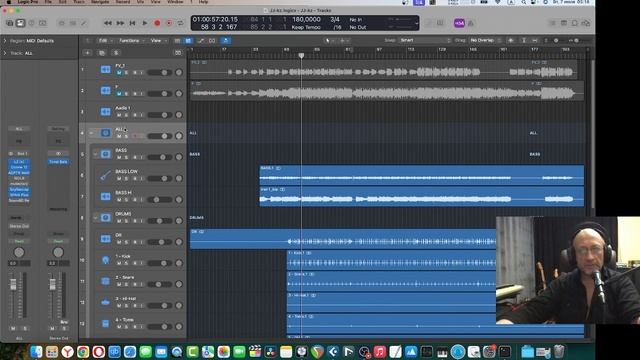Open the left-click tool menu
Image resolution: width=640 pixels, height=360 pixels.
point(329,40)
